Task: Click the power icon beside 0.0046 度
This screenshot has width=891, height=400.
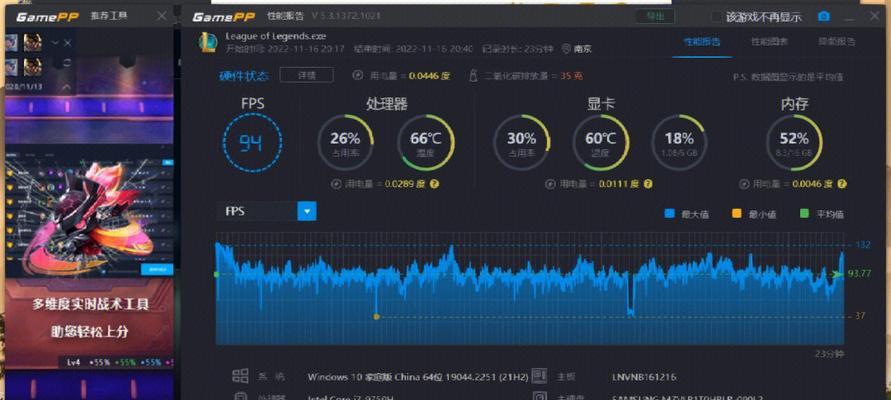Action: [744, 184]
